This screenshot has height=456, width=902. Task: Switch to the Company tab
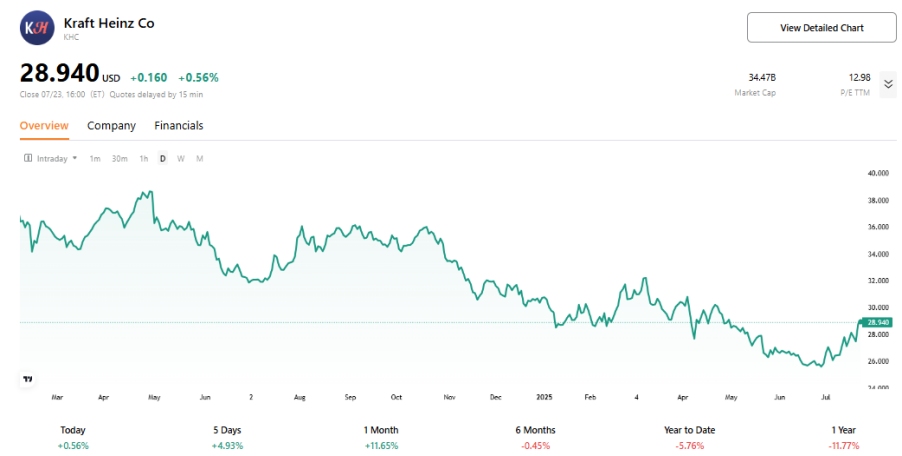(111, 126)
